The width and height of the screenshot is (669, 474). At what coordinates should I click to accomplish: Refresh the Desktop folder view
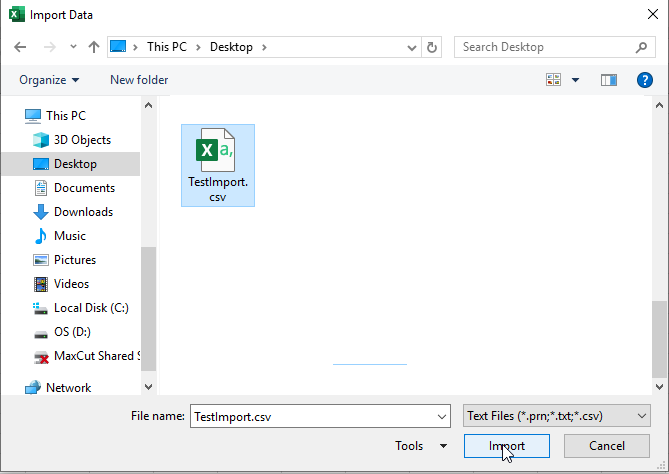432,47
